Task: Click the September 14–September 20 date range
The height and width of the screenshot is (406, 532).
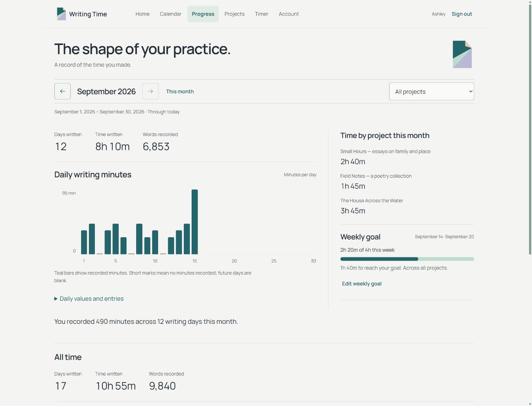Action: tap(444, 237)
